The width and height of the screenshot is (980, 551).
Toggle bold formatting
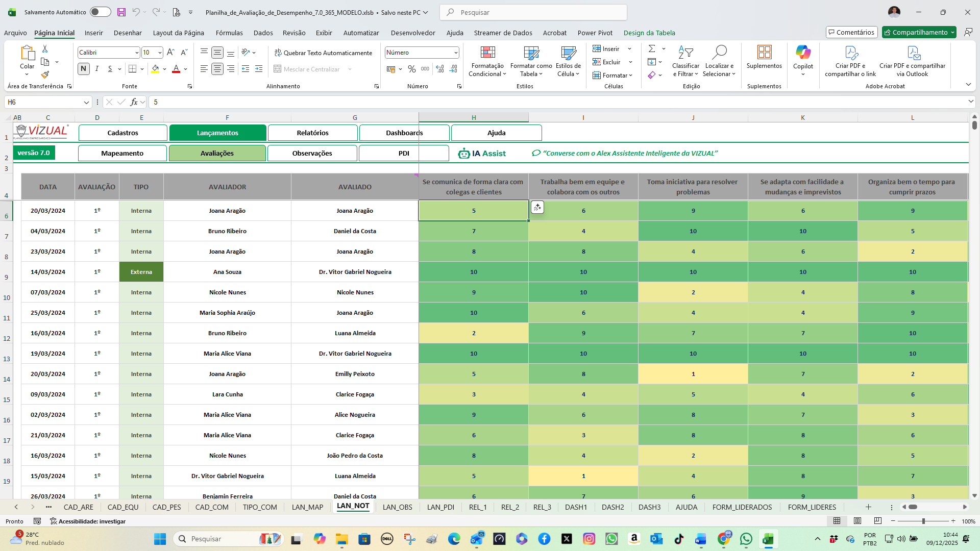[x=83, y=69]
